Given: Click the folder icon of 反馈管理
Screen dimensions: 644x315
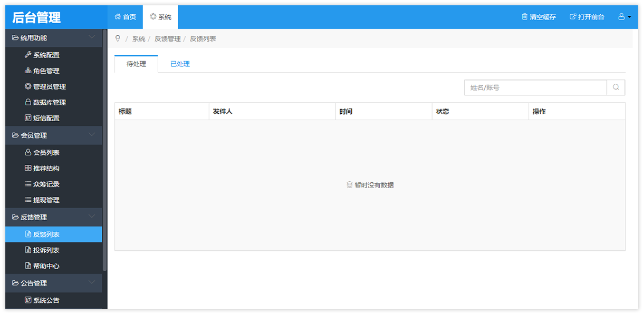Looking at the screenshot, I should (x=15, y=217).
